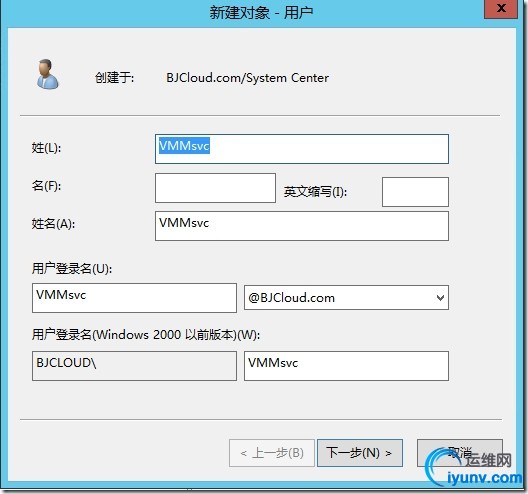Click the 下一步(N) next button
The image size is (528, 494).
coord(360,453)
